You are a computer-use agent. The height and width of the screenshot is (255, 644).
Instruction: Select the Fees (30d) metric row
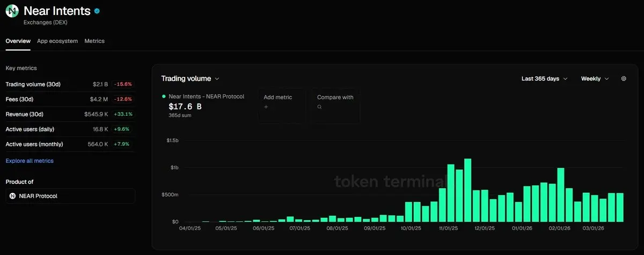[x=70, y=99]
